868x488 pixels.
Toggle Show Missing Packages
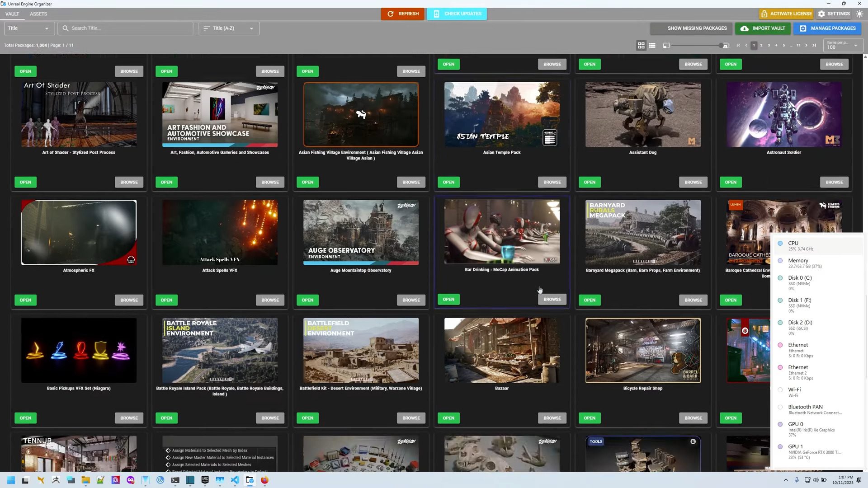pyautogui.click(x=697, y=28)
